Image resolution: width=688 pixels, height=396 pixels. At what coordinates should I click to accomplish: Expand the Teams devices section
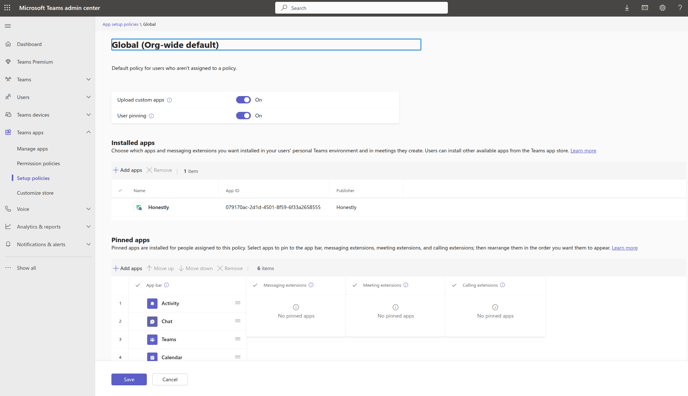coord(88,114)
